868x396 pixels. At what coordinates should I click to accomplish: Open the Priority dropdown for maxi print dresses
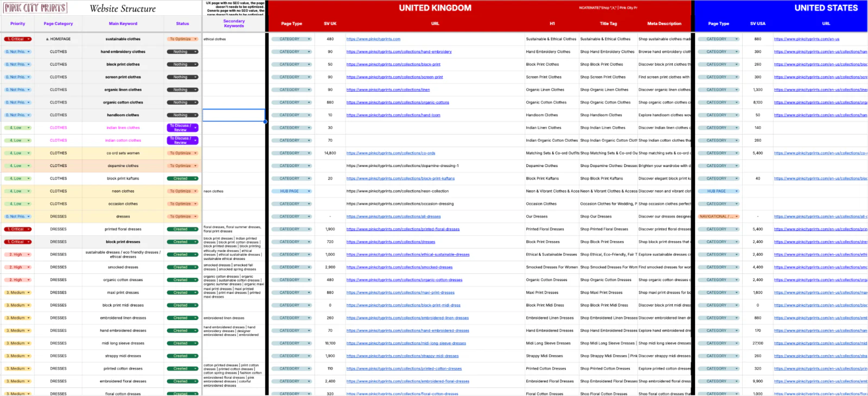pyautogui.click(x=18, y=292)
